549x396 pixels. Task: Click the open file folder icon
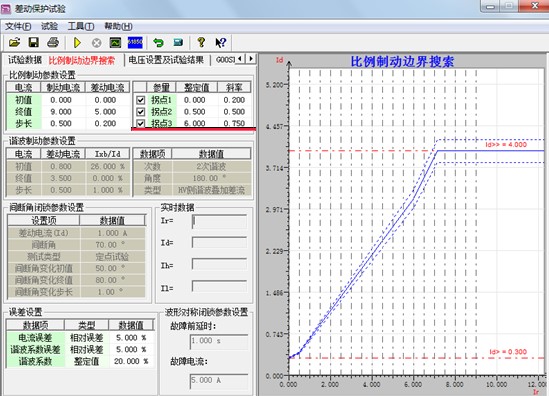(15, 42)
